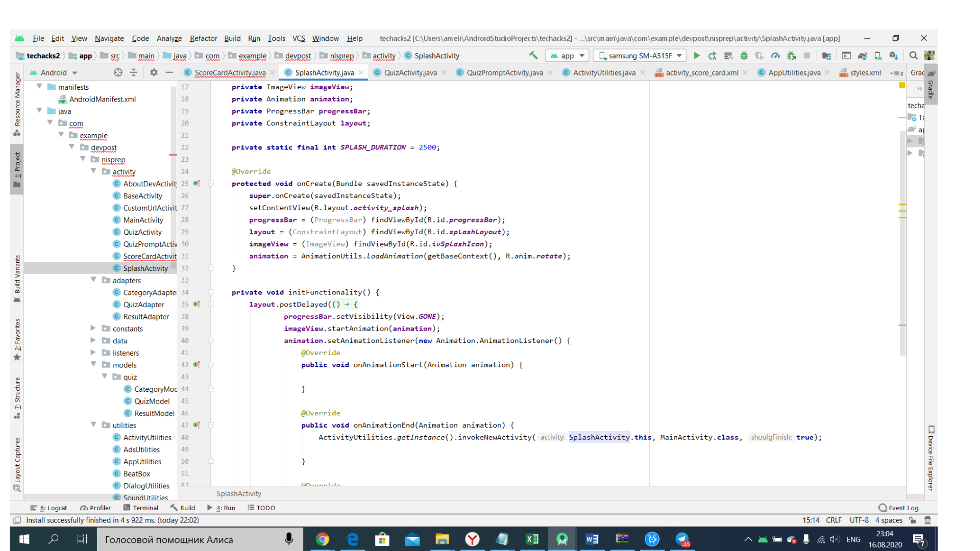
Task: Expand the constants folder
Action: [x=93, y=329]
